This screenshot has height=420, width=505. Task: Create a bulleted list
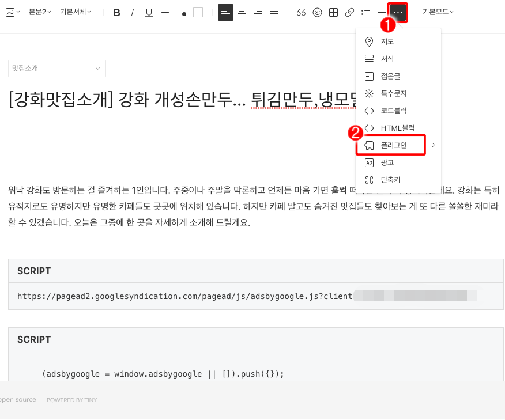pos(365,12)
